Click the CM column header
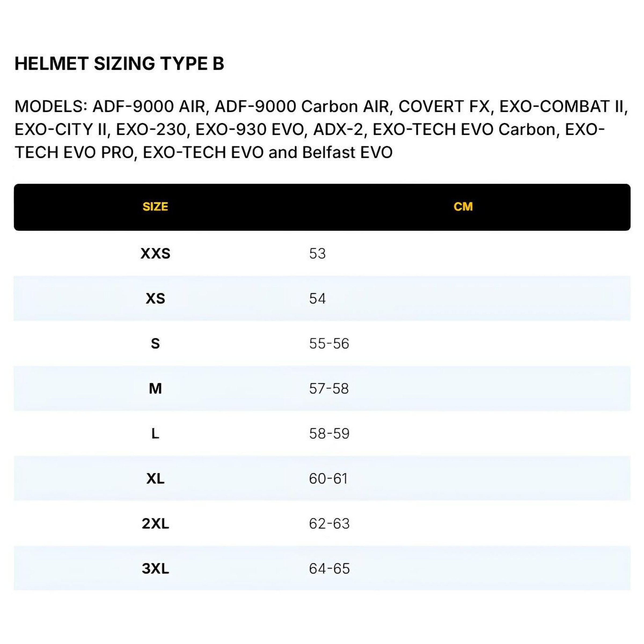This screenshot has height=644, width=644. (463, 207)
